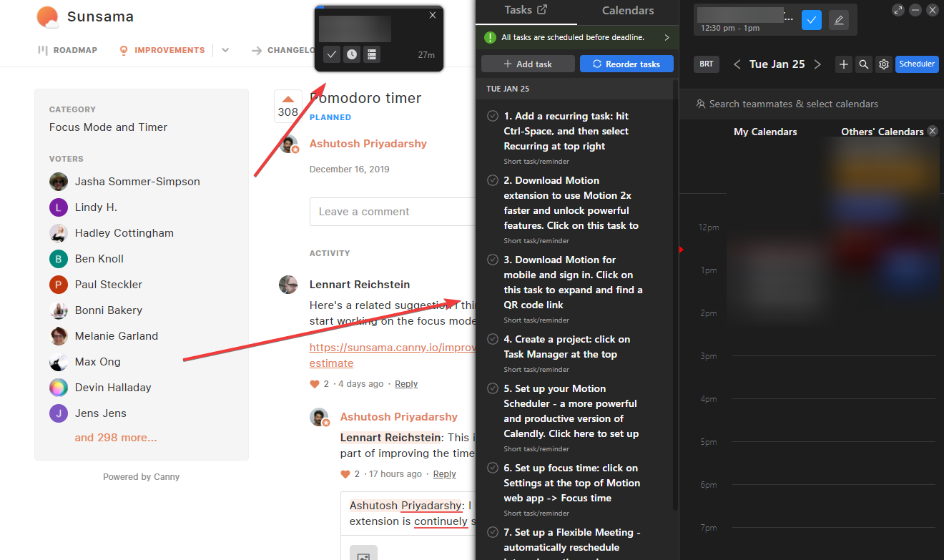This screenshot has height=560, width=944.
Task: Click the 'Leave a comment' field
Action: pyautogui.click(x=392, y=212)
